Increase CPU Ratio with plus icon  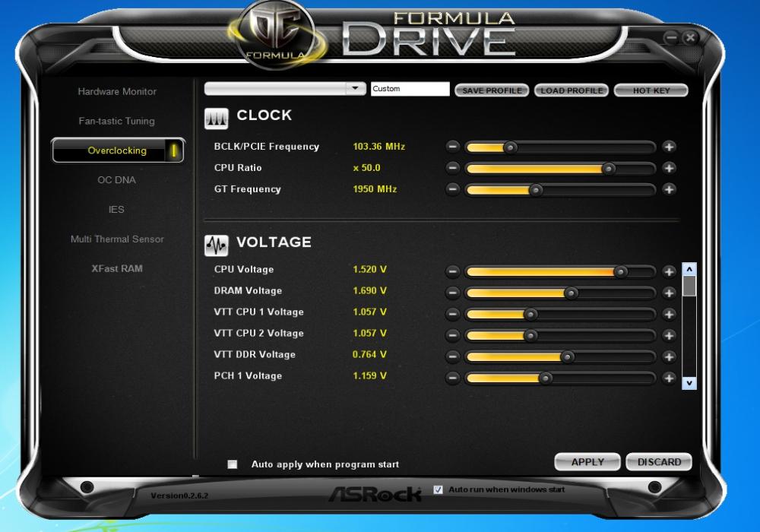[x=669, y=168]
